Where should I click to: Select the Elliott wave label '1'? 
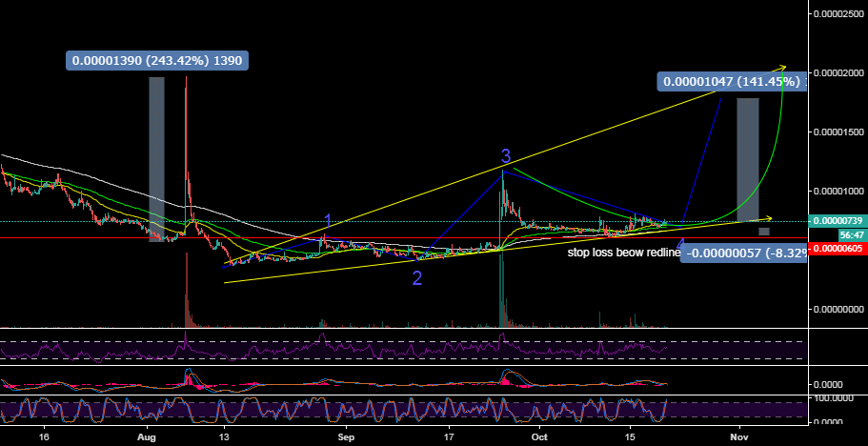coord(327,221)
